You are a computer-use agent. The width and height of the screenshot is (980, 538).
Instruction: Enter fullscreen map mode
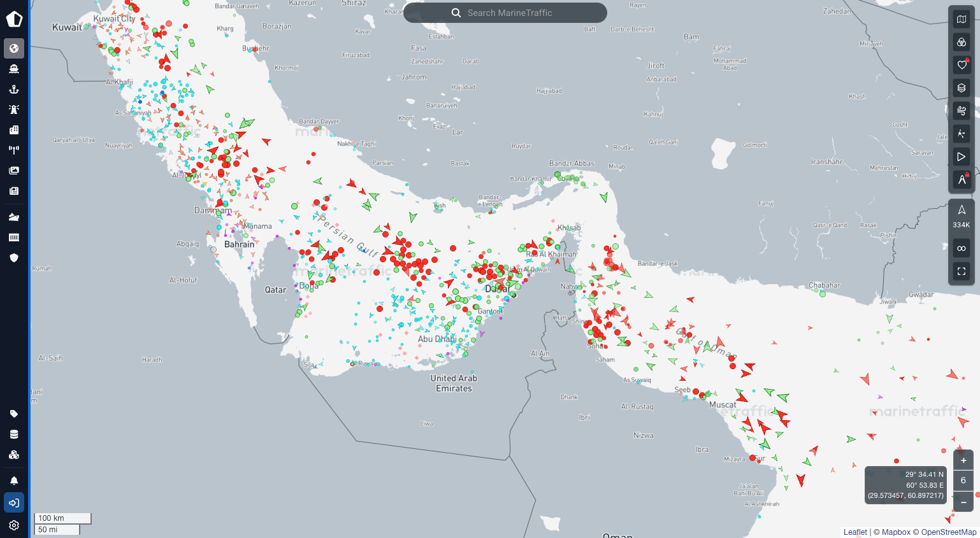point(962,271)
